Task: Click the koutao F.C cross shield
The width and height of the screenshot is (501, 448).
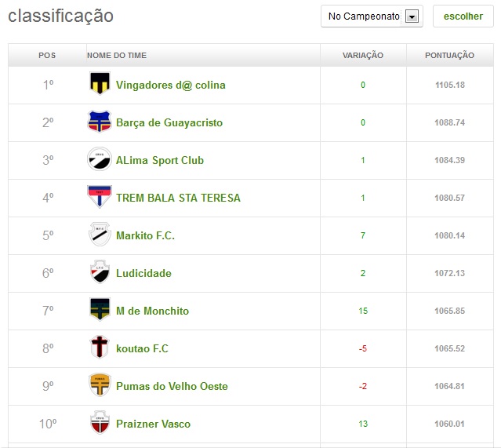Action: tap(100, 348)
